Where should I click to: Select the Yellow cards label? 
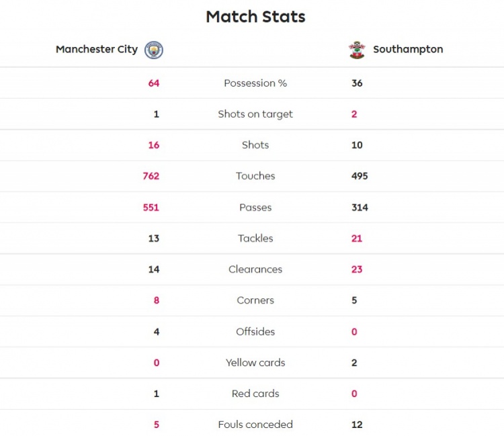255,363
